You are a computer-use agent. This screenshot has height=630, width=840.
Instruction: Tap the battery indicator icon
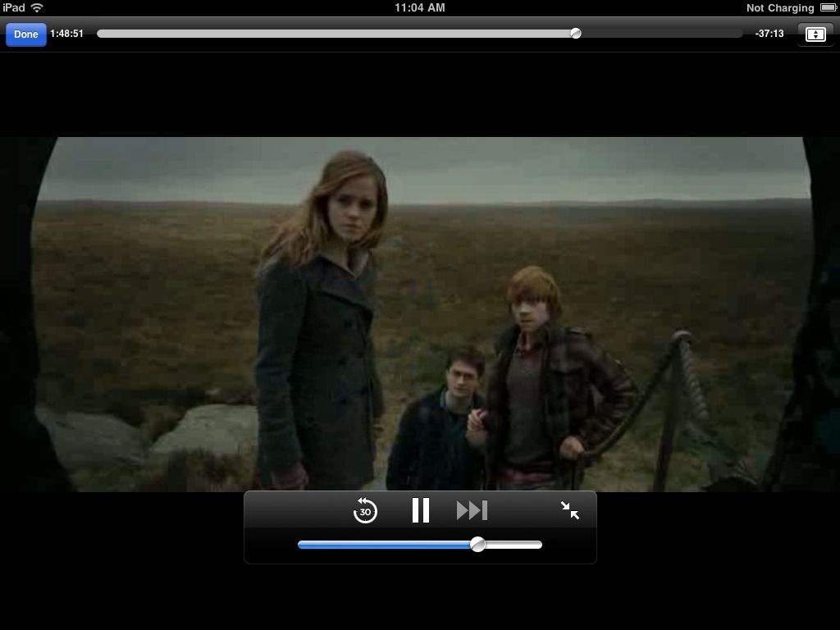[828, 7]
